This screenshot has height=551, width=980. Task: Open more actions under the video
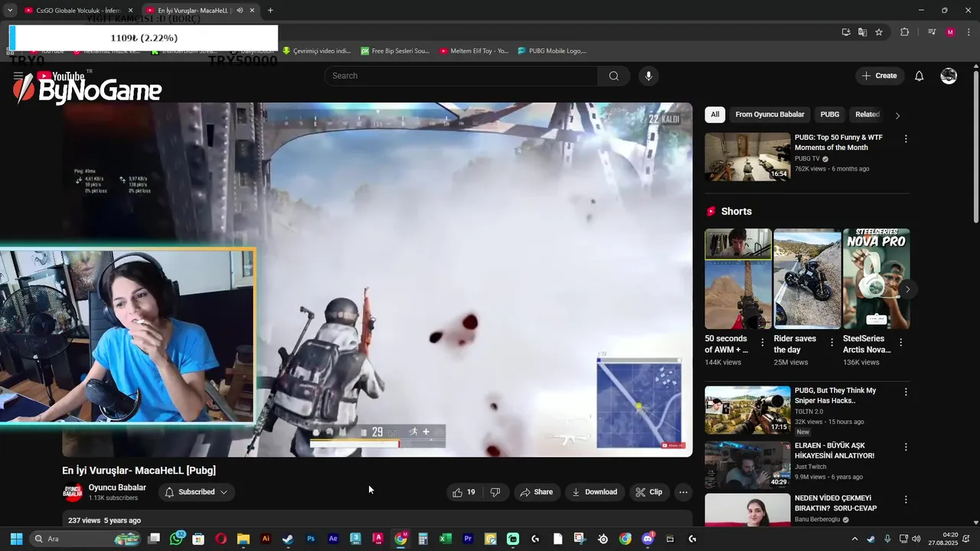pyautogui.click(x=683, y=492)
